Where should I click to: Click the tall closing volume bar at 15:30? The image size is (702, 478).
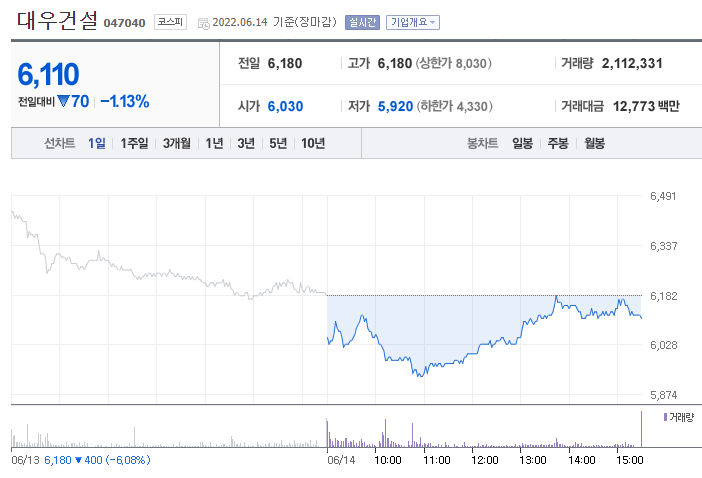click(642, 429)
